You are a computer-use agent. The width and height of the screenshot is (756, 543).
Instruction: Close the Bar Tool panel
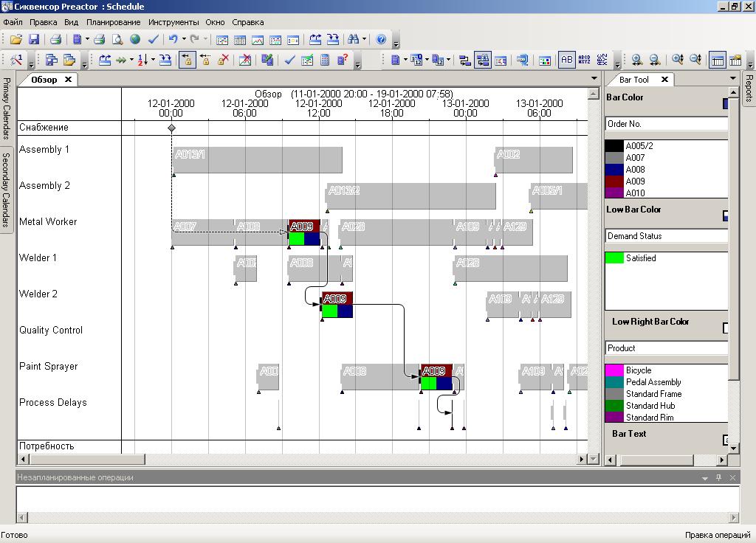(664, 80)
